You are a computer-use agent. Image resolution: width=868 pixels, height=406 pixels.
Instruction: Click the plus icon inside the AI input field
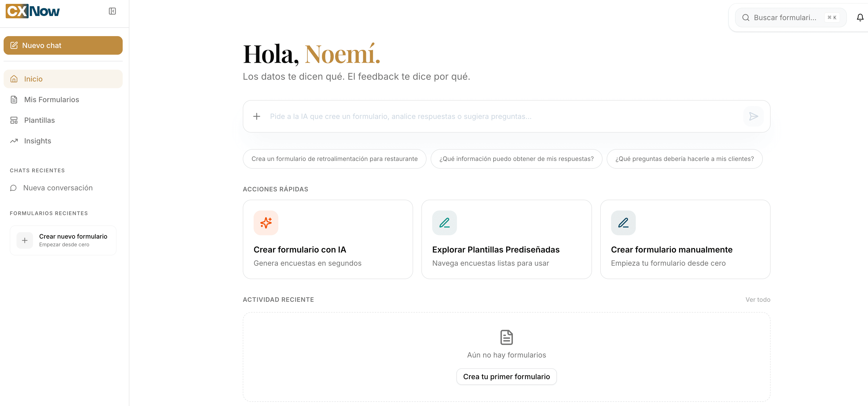tap(256, 116)
